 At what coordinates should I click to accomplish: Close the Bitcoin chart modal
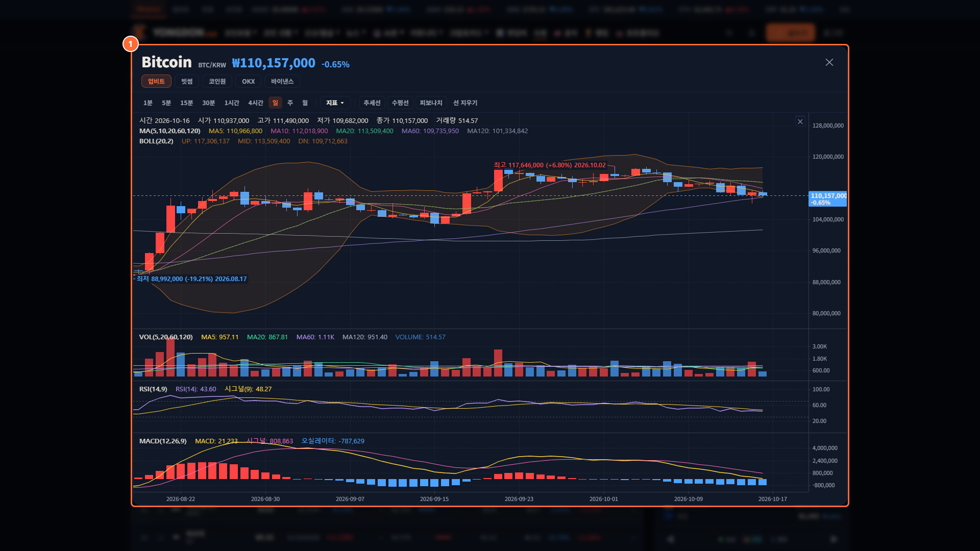[829, 62]
